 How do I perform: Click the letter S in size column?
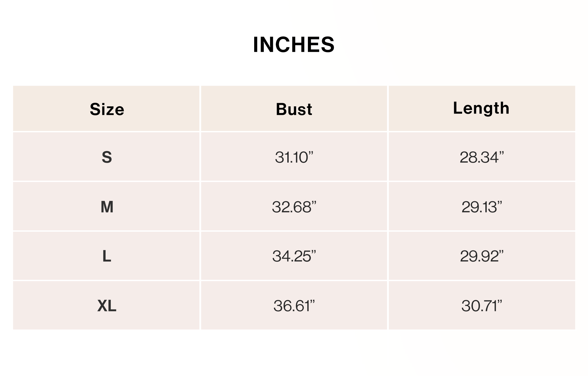tap(107, 157)
